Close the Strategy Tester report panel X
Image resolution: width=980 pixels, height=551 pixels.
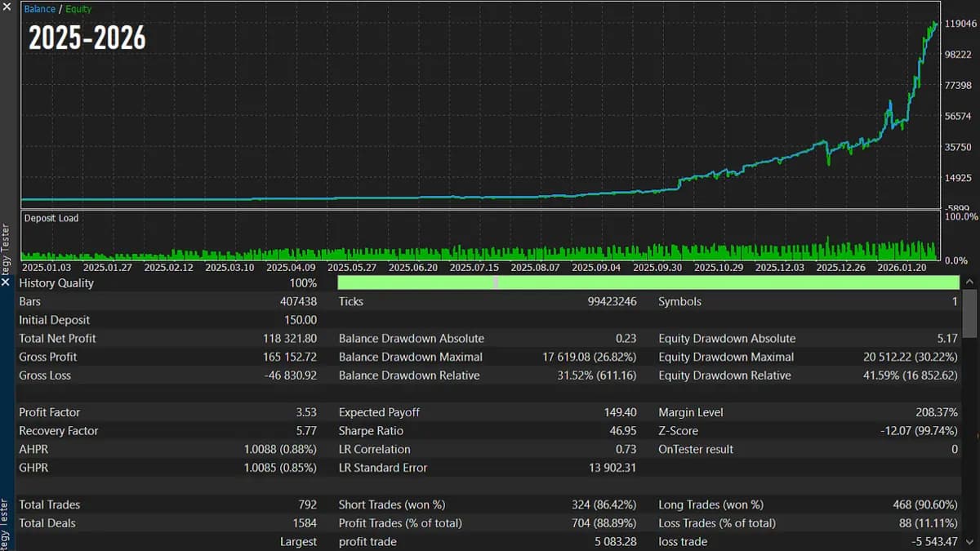pyautogui.click(x=6, y=282)
